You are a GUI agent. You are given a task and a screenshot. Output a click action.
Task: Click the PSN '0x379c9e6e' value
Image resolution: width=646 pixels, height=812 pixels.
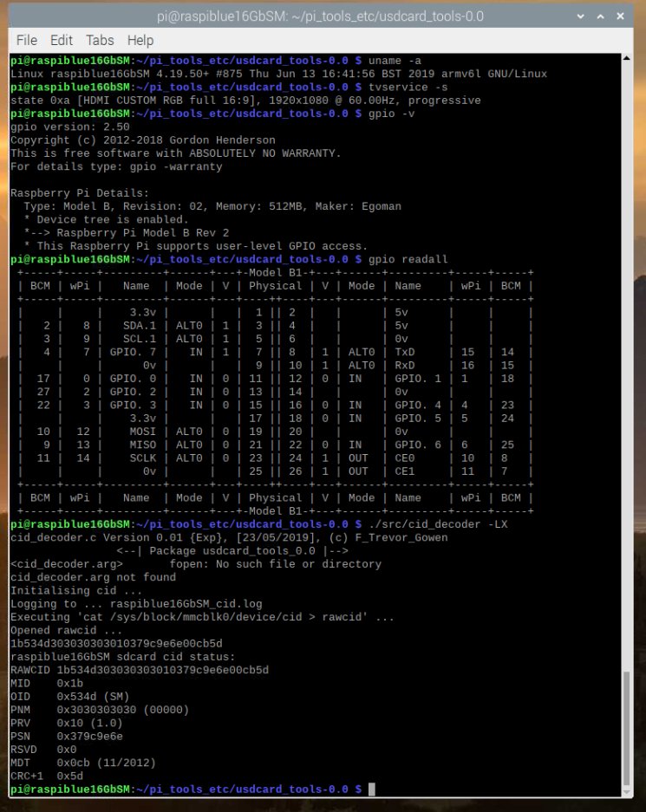pyautogui.click(x=89, y=737)
